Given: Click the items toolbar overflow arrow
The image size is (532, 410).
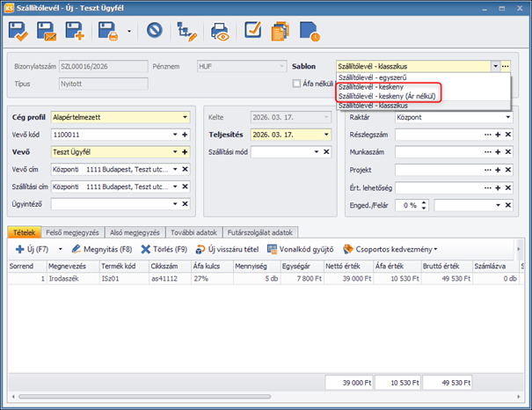Looking at the screenshot, I should 519,249.
